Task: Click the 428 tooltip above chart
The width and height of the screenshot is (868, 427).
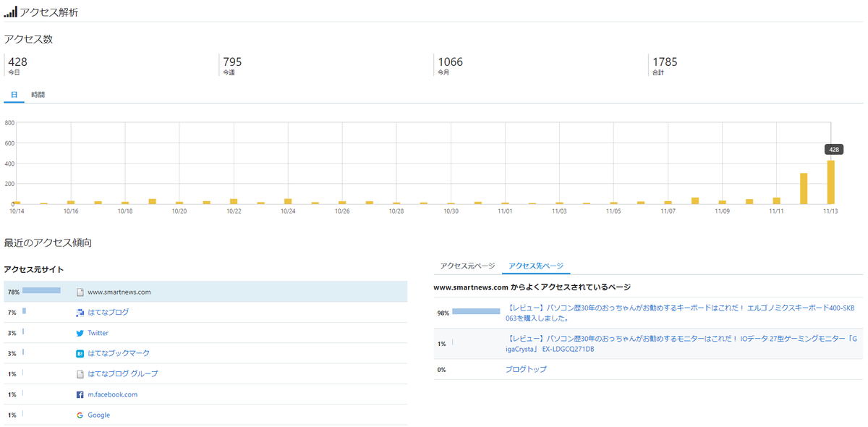Action: tap(833, 150)
